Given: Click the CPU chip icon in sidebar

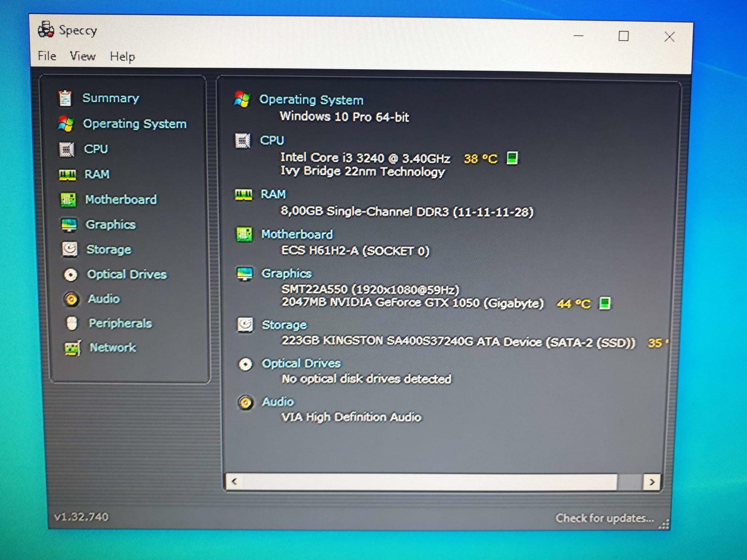Looking at the screenshot, I should [67, 149].
